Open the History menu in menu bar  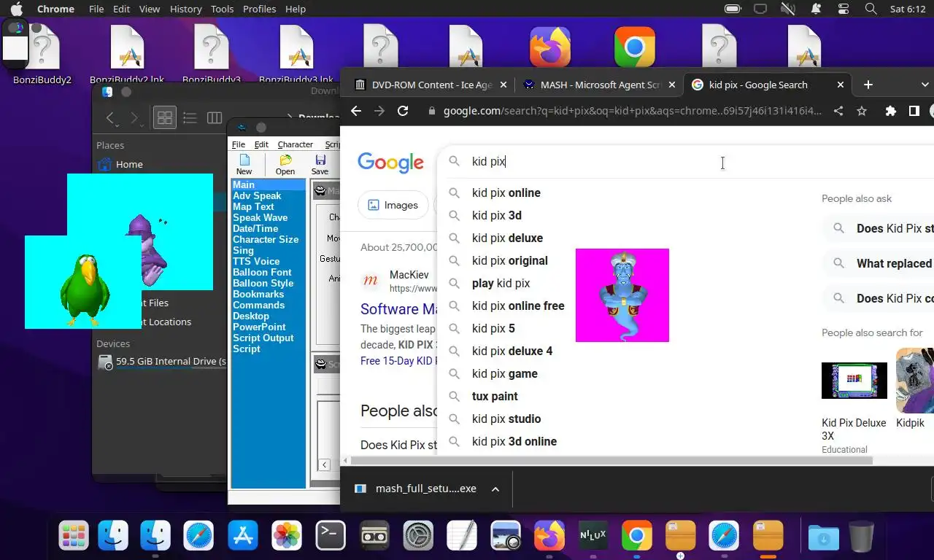[185, 9]
